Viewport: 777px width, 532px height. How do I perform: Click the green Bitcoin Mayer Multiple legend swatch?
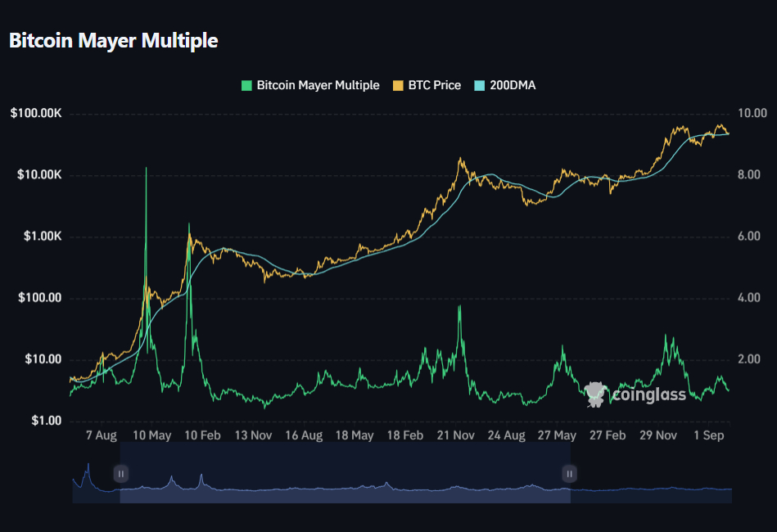point(246,85)
